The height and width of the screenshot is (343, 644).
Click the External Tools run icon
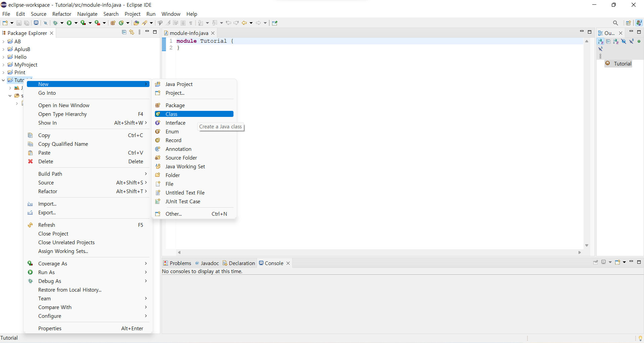click(x=97, y=23)
